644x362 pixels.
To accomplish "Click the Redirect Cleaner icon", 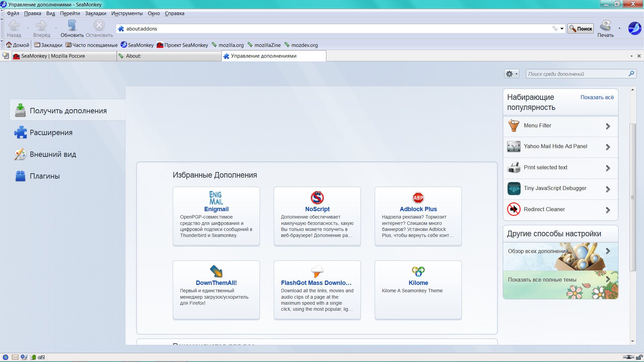I will point(514,209).
